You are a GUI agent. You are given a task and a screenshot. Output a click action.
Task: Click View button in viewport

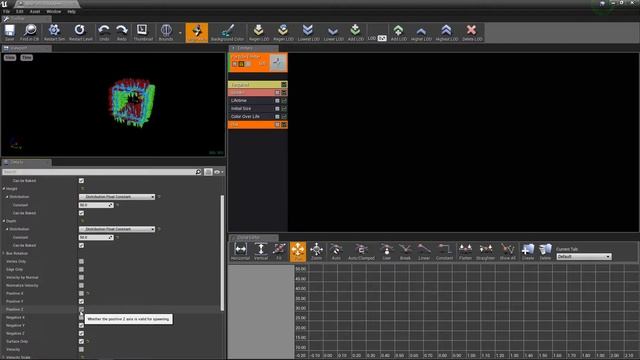pos(10,58)
